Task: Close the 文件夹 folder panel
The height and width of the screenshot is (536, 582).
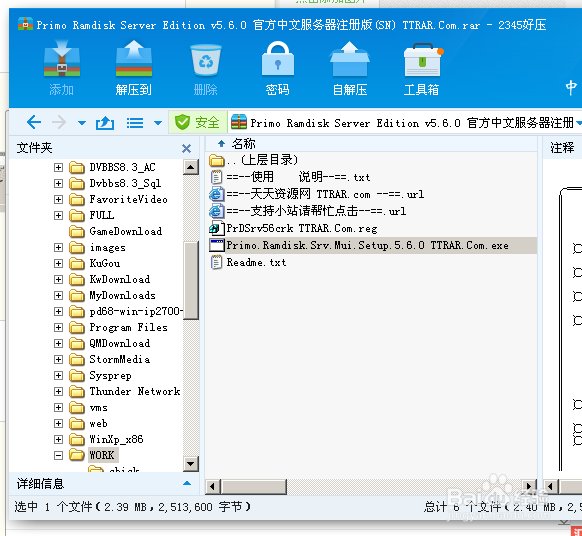Action: tap(186, 148)
